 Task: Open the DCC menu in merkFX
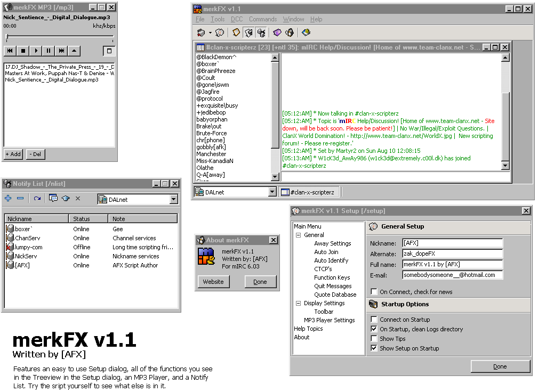[237, 19]
